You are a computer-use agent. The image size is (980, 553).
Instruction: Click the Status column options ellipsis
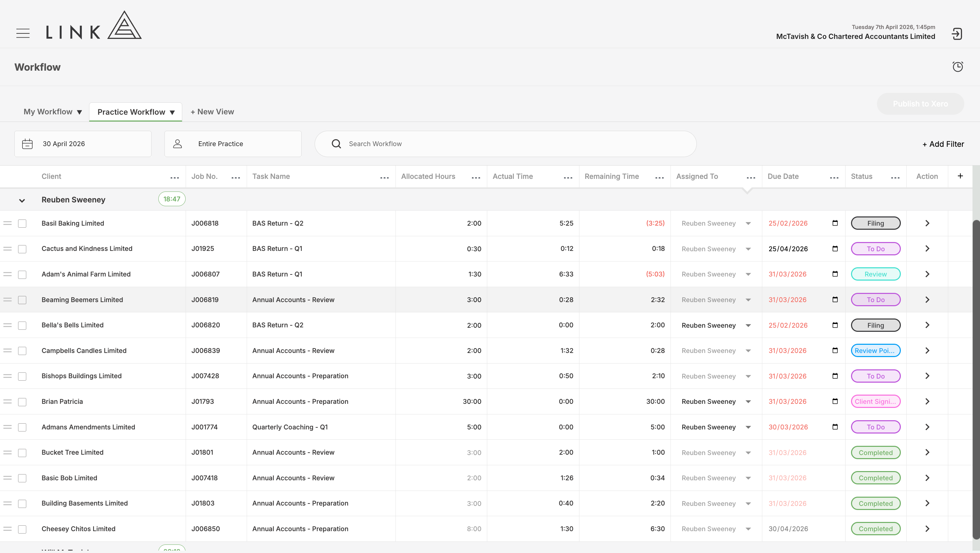tap(895, 178)
